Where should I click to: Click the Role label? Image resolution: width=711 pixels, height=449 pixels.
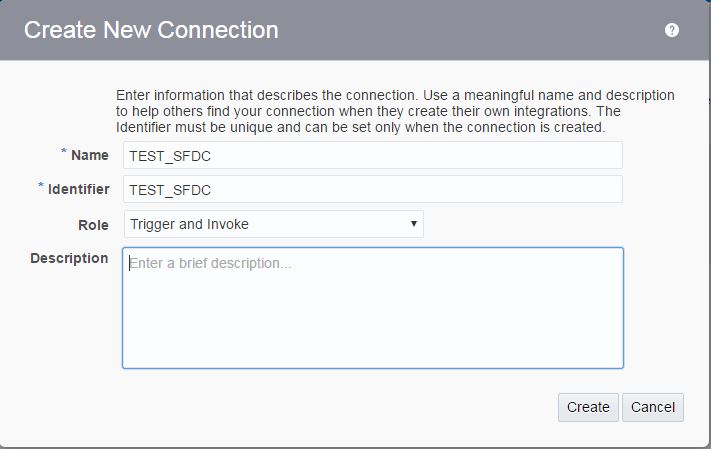(x=93, y=224)
